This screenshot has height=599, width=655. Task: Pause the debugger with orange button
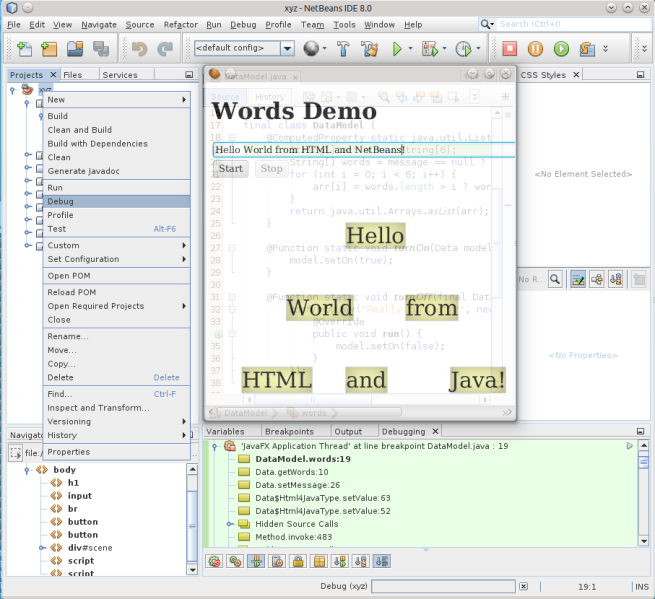535,49
